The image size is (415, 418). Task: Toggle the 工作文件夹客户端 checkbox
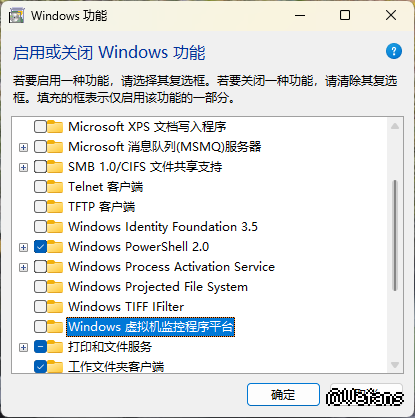coord(40,367)
